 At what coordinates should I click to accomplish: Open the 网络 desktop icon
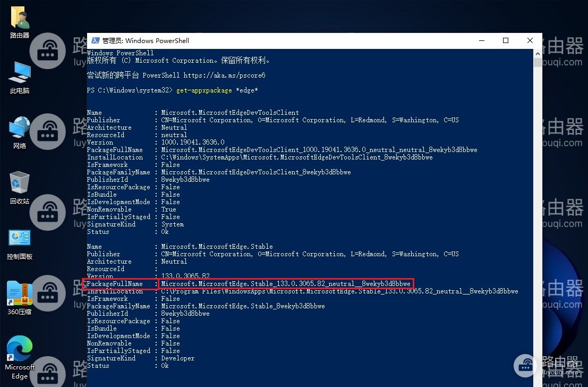20,132
